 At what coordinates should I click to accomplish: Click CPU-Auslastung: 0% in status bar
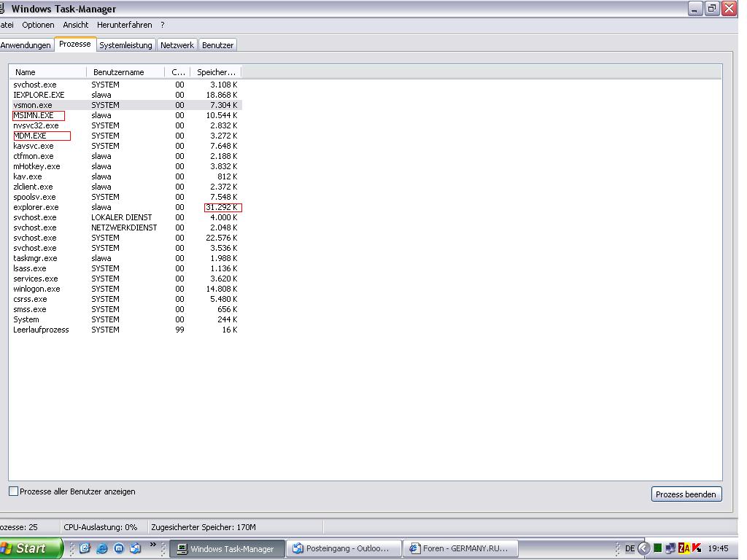(101, 527)
